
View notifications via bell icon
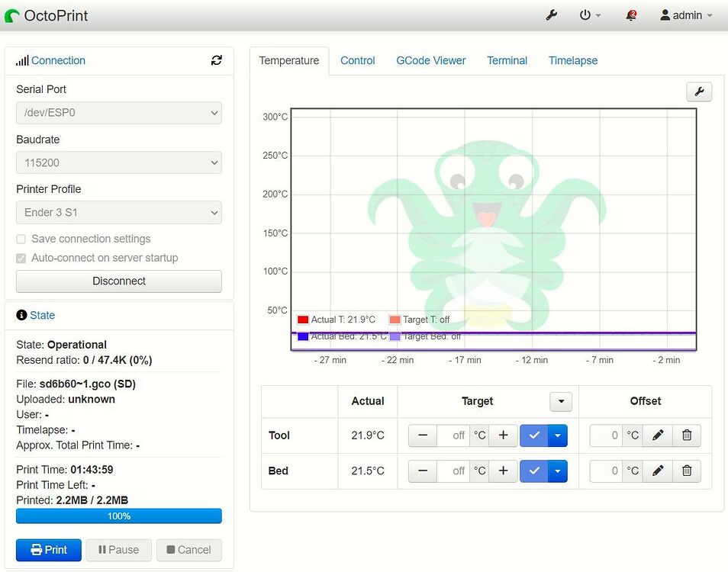click(631, 14)
